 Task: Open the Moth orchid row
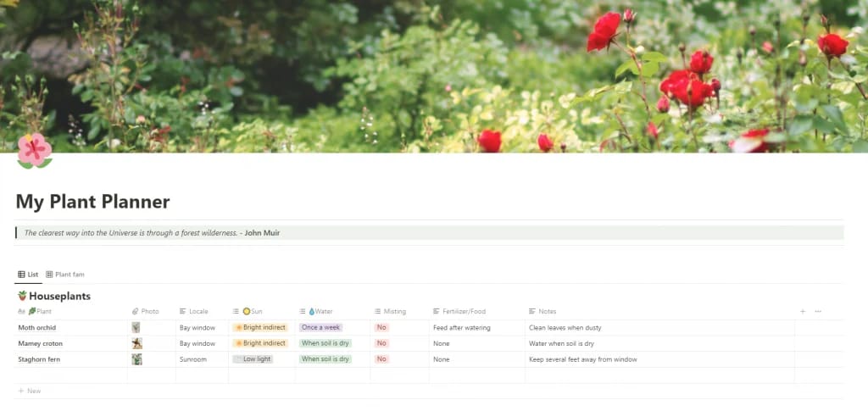(37, 327)
